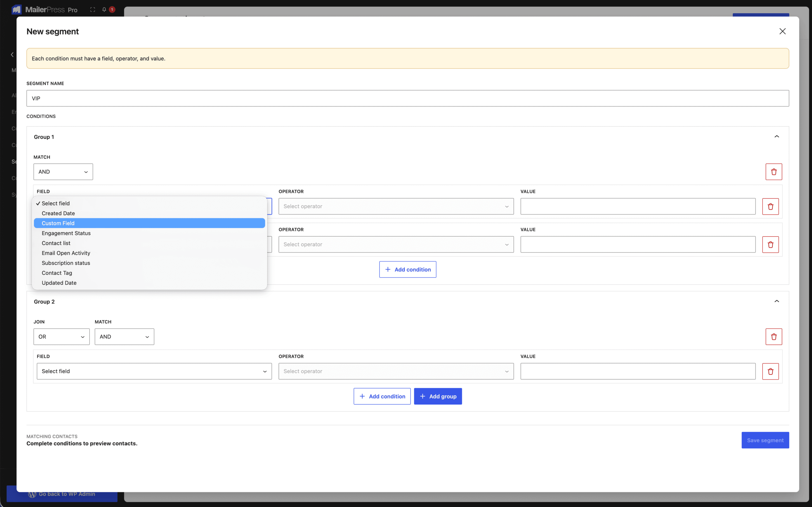
Task: Toggle fullscreen mode icon in top bar
Action: tap(93, 10)
